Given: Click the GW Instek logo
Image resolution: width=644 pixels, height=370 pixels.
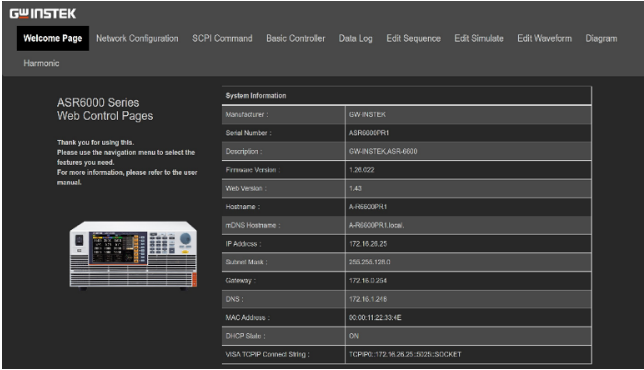Looking at the screenshot, I should pos(43,14).
